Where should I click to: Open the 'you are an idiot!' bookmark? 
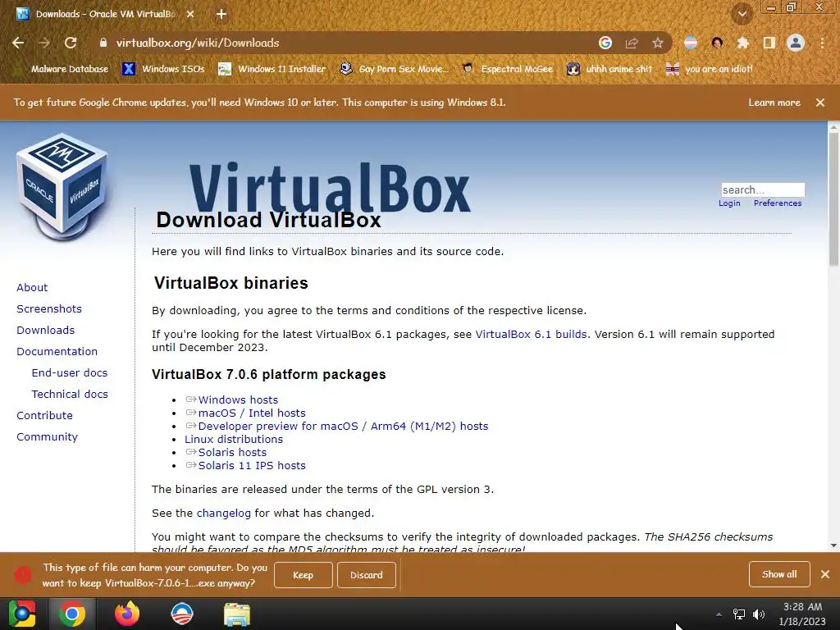coord(709,69)
